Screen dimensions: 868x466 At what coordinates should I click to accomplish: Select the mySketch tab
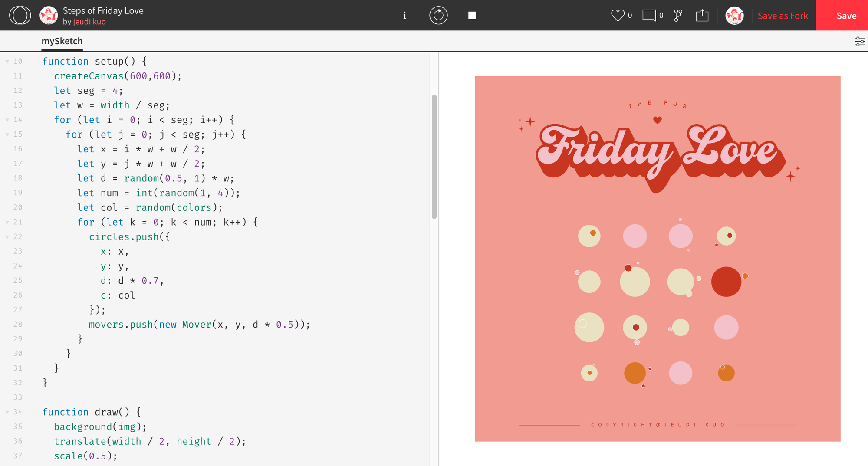coord(62,41)
